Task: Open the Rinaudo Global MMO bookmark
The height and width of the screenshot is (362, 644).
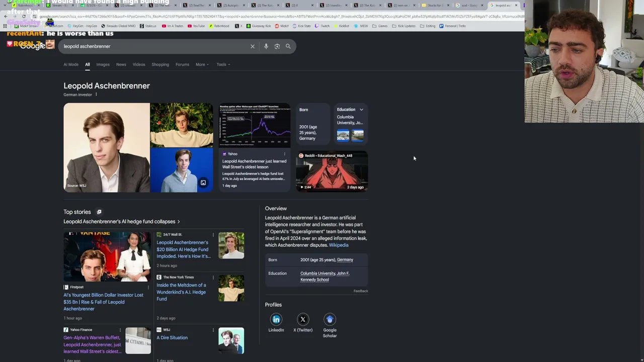Action: 119,26
